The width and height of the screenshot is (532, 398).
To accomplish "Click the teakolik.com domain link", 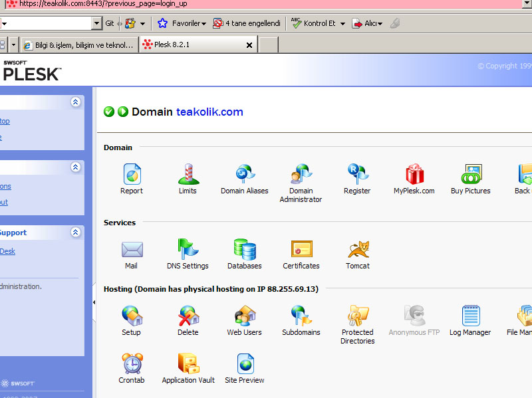I will tap(209, 112).
